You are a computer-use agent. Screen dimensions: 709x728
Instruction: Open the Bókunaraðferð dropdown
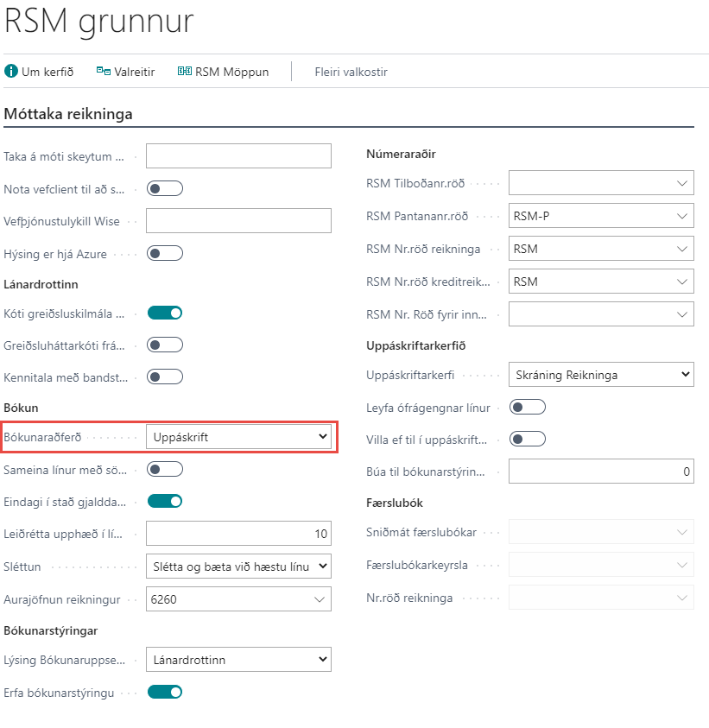238,437
